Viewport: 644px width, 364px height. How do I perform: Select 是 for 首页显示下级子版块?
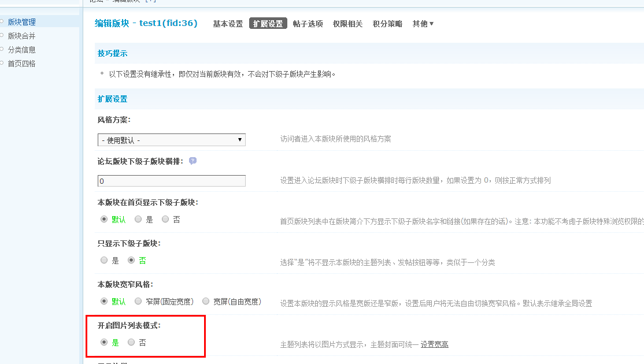138,219
